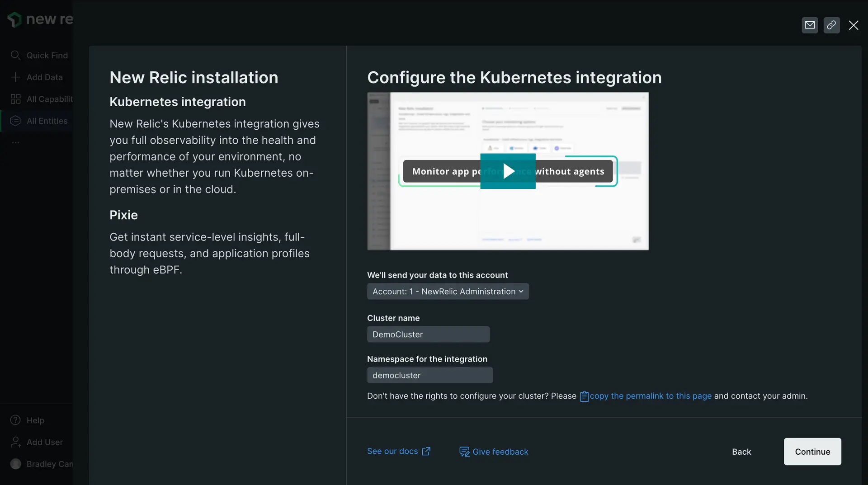Viewport: 868px width, 485px height.
Task: Click the envelope email icon
Action: click(810, 25)
